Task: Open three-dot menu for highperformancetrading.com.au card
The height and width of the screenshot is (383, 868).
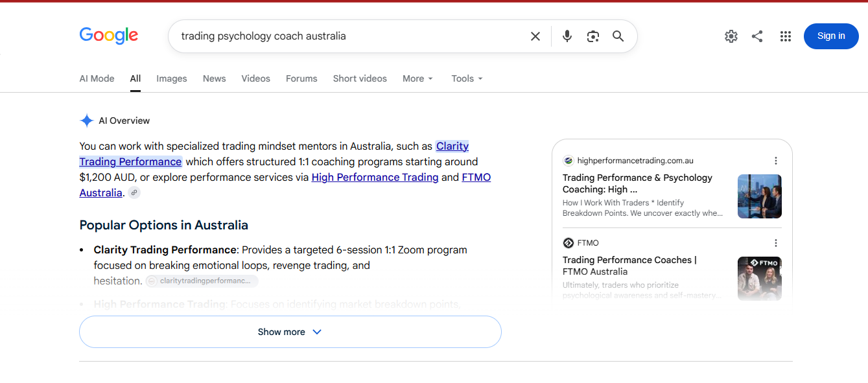Action: (776, 161)
